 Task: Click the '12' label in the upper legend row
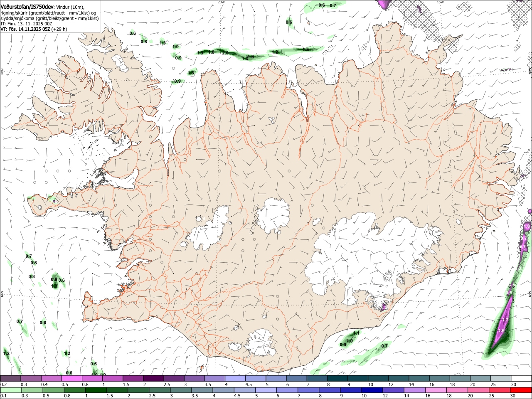tap(390, 384)
